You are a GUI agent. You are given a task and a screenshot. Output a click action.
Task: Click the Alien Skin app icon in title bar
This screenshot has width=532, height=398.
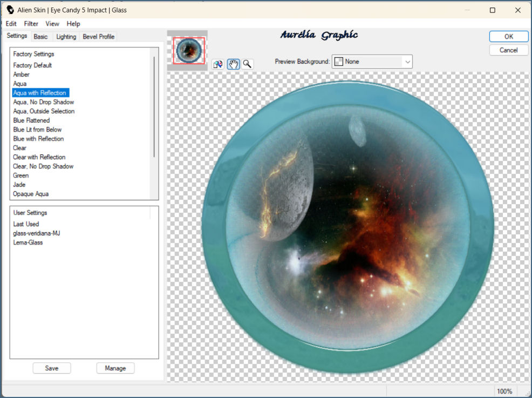pos(10,10)
